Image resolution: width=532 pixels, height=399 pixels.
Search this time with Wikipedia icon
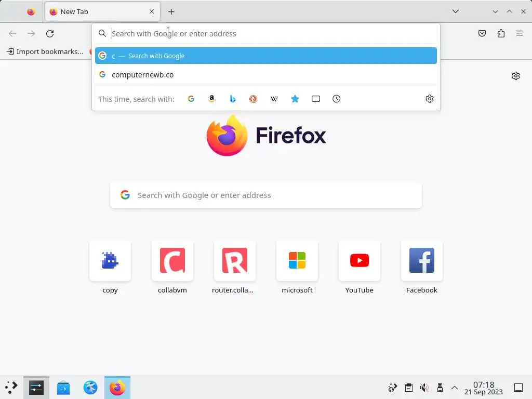(274, 99)
